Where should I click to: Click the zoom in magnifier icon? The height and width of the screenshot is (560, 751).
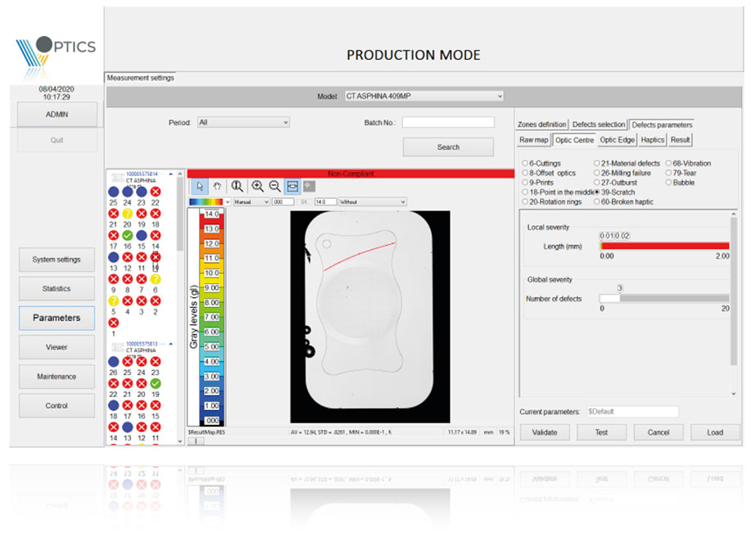click(257, 186)
